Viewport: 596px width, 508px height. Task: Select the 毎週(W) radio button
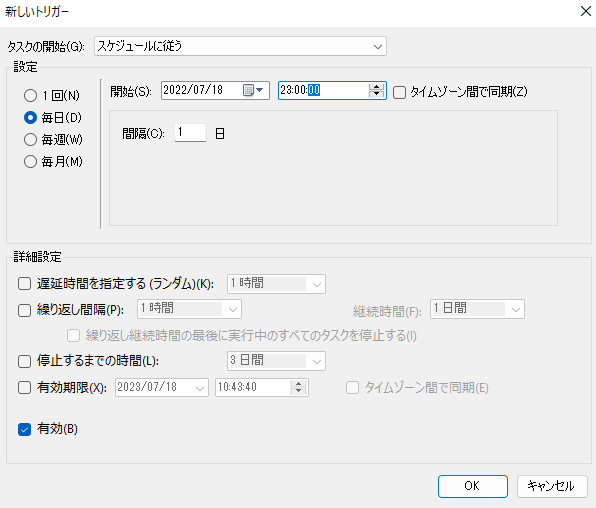tap(30, 140)
